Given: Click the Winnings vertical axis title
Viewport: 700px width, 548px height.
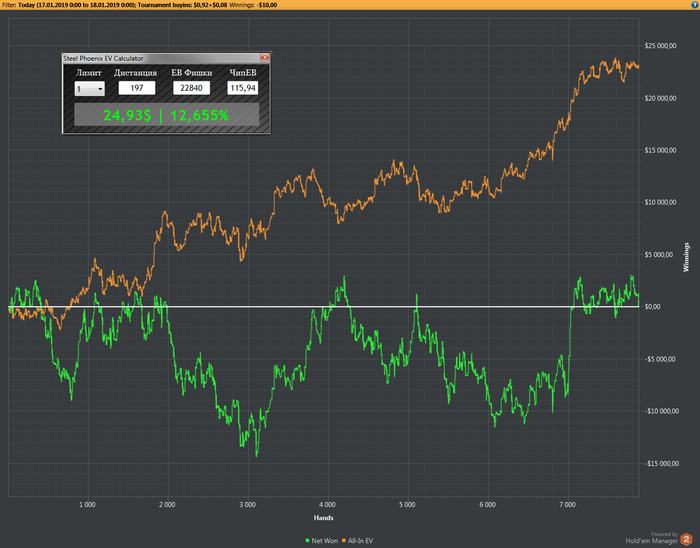Looking at the screenshot, I should [686, 257].
